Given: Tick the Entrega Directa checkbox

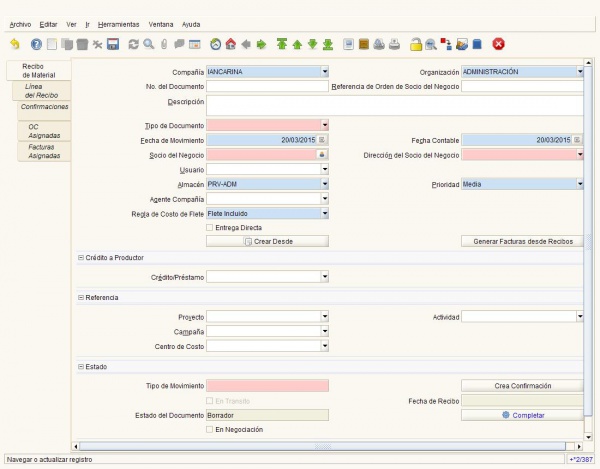Looking at the screenshot, I should click(x=209, y=228).
